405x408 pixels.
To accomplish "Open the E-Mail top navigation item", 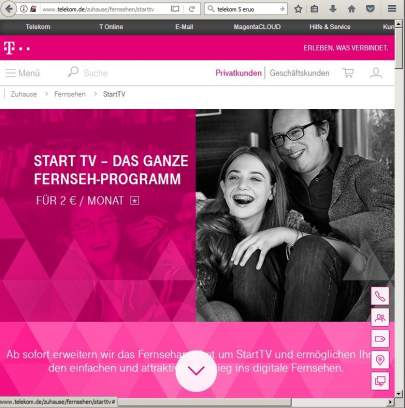I will pos(184,27).
